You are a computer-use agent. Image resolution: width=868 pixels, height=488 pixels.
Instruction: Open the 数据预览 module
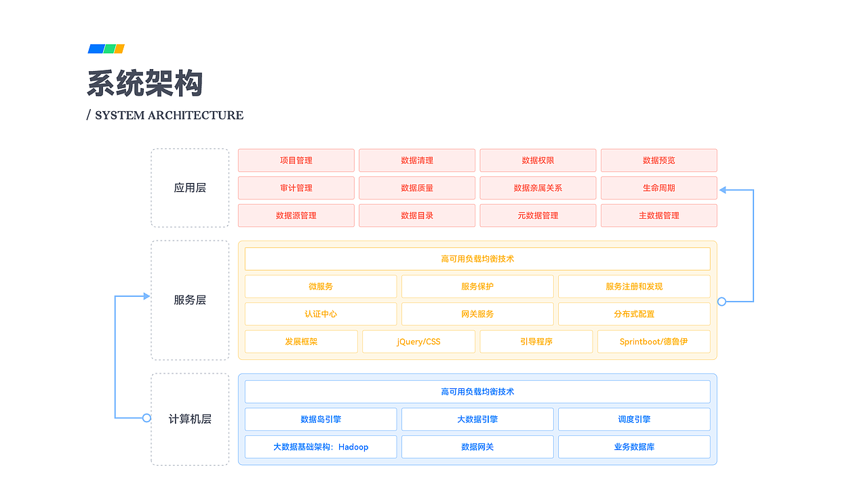658,161
